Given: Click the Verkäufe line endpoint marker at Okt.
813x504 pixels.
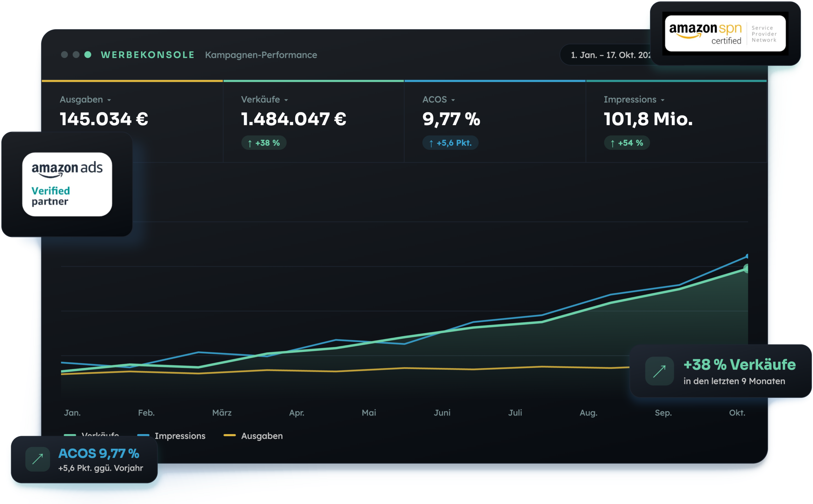Looking at the screenshot, I should coord(746,268).
